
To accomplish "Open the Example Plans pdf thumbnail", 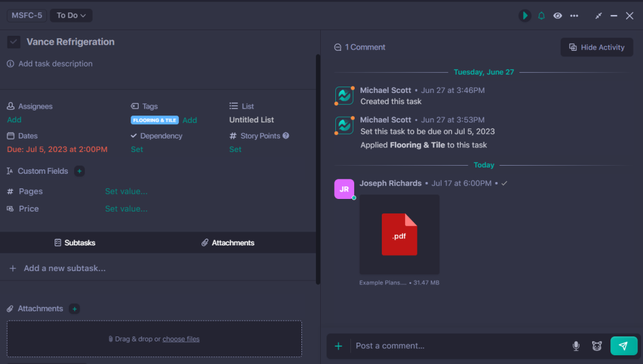I will pos(399,235).
